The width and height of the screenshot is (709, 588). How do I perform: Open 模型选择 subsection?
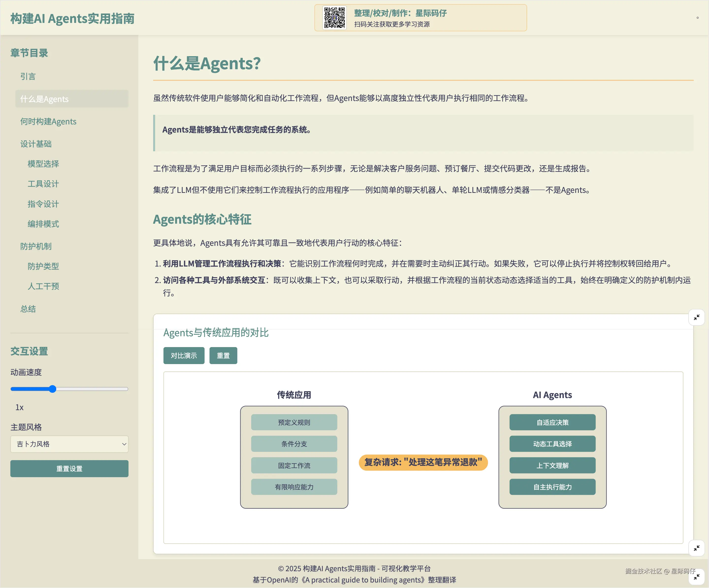pos(43,164)
